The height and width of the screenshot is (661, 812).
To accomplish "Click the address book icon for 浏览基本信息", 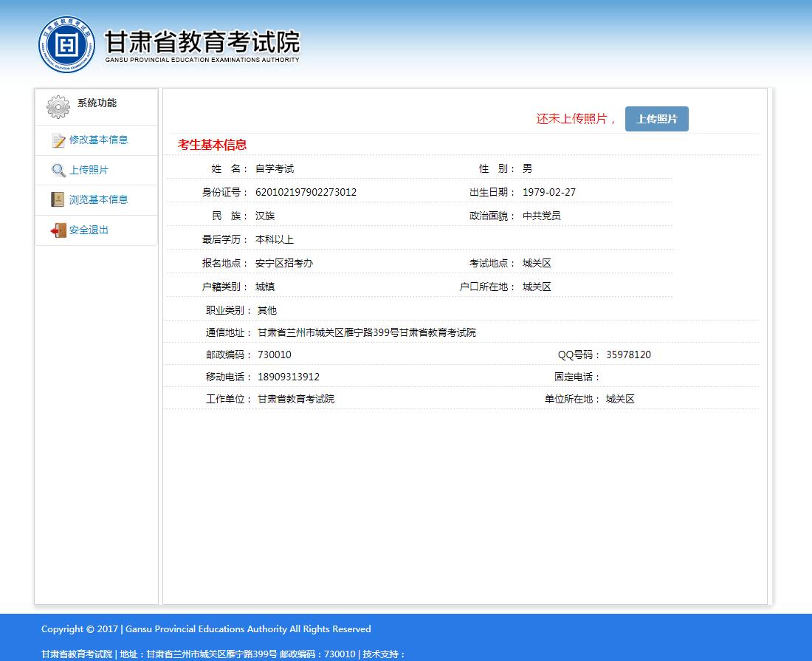I will tap(58, 199).
